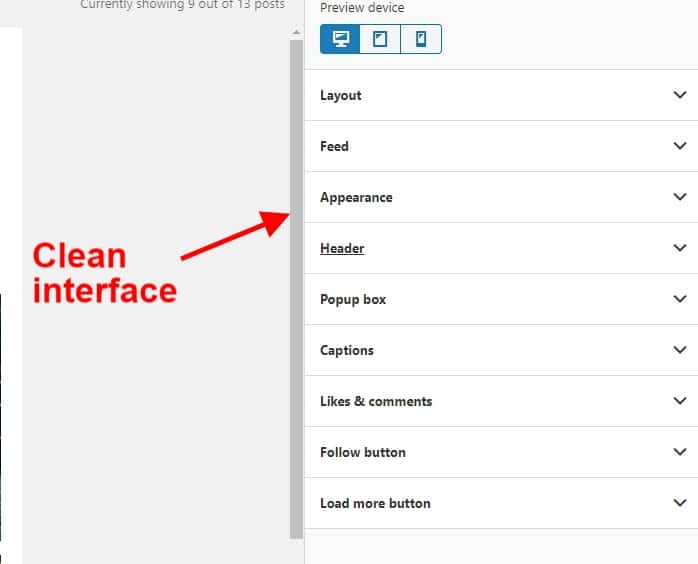Click chevron beside Follow button section

point(680,452)
